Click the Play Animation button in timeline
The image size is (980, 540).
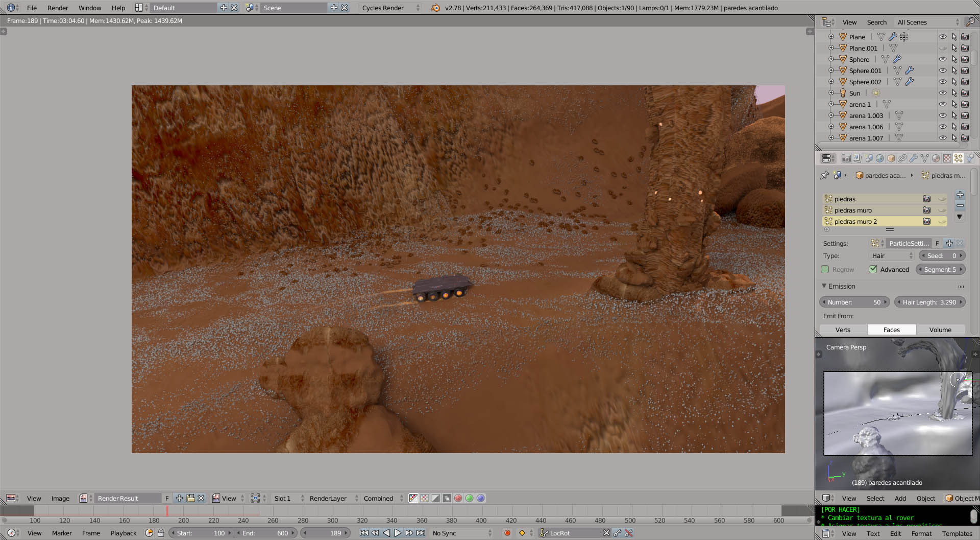398,533
